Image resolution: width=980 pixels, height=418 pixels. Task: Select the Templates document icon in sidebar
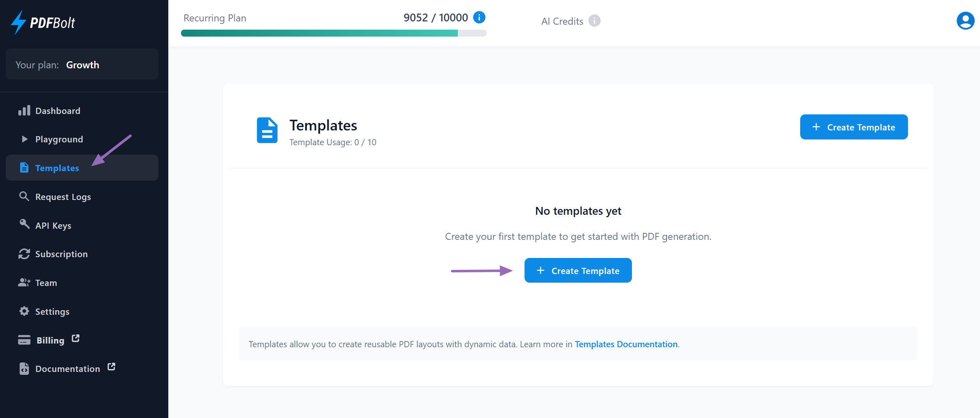[x=24, y=167]
